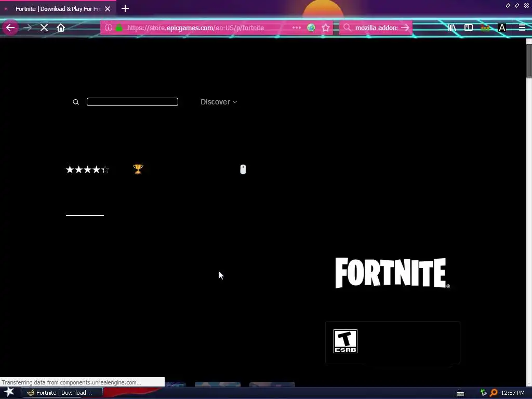The height and width of the screenshot is (399, 532).
Task: Open the hamburger application menu
Action: pyautogui.click(x=522, y=28)
